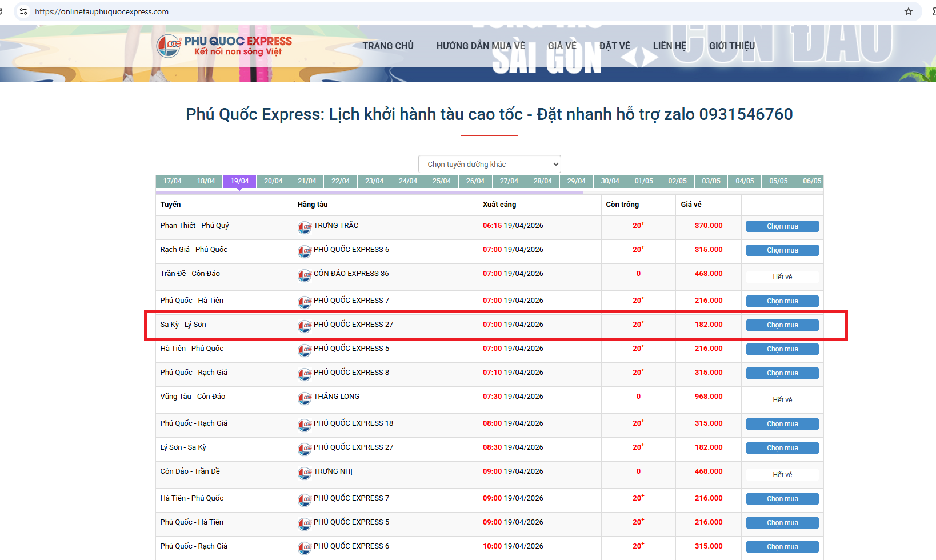Viewport: 936px width, 560px height.
Task: Bookmark this page with star icon
Action: pos(908,11)
